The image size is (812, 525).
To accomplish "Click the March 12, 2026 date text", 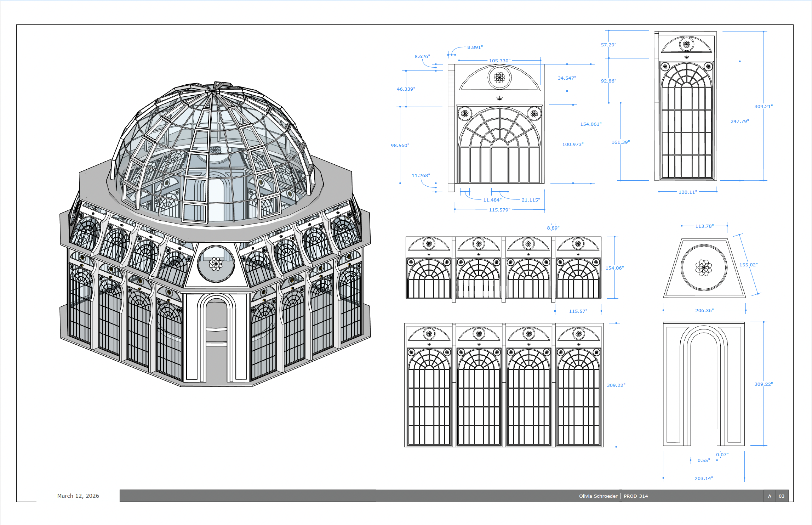I will [78, 496].
